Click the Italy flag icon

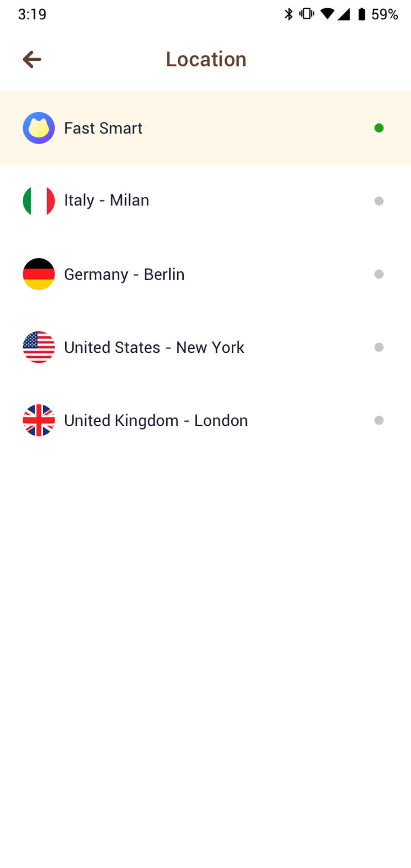(x=39, y=201)
